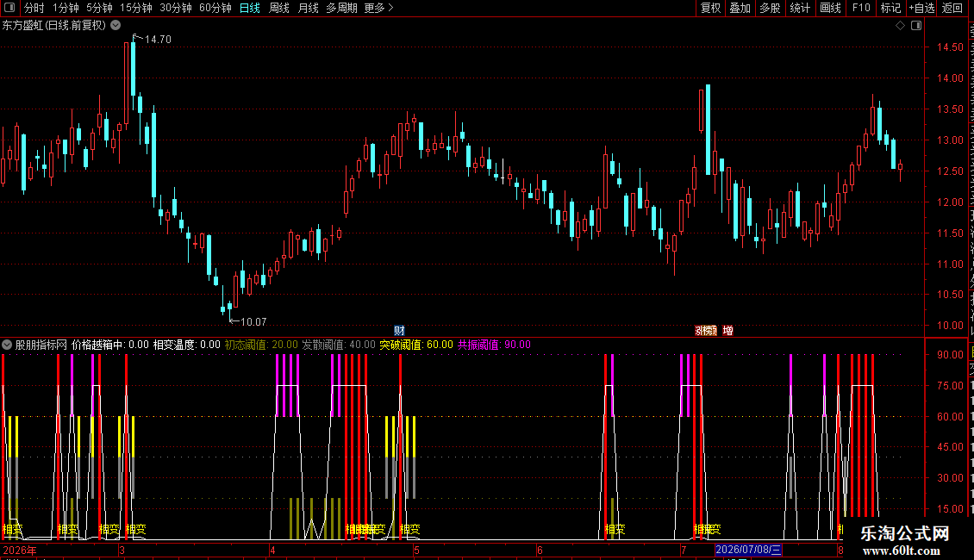Image resolution: width=974 pixels, height=560 pixels.
Task: Click 叠加 overlay button
Action: pyautogui.click(x=740, y=8)
